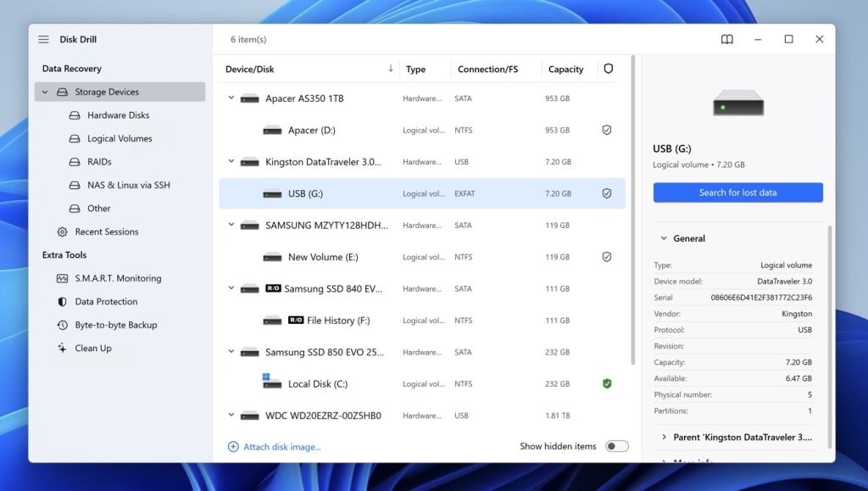
Task: Open Byte-to-byte Backup tool
Action: pyautogui.click(x=115, y=325)
